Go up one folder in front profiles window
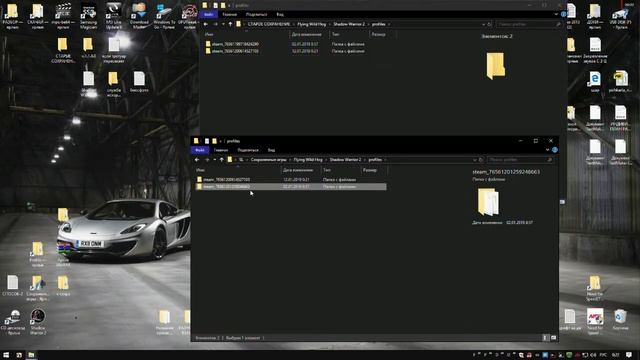Screen dimensions: 640x360 click(x=222, y=160)
